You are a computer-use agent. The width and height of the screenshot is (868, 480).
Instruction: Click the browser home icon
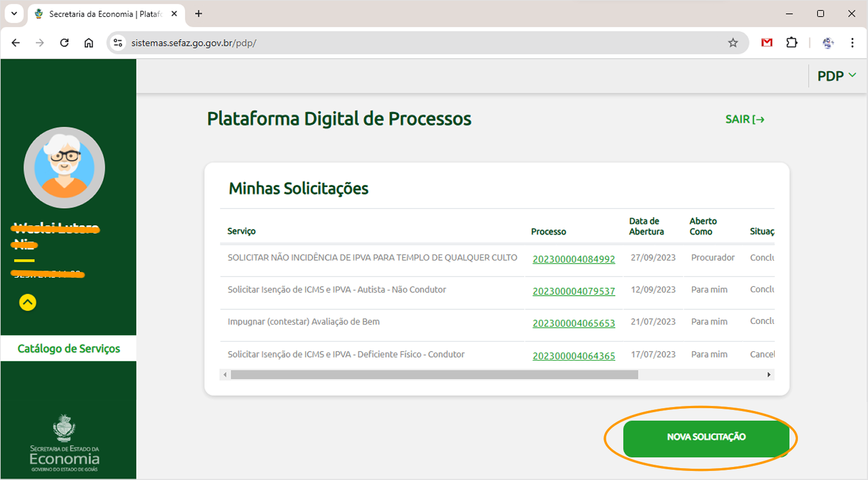pos(88,42)
